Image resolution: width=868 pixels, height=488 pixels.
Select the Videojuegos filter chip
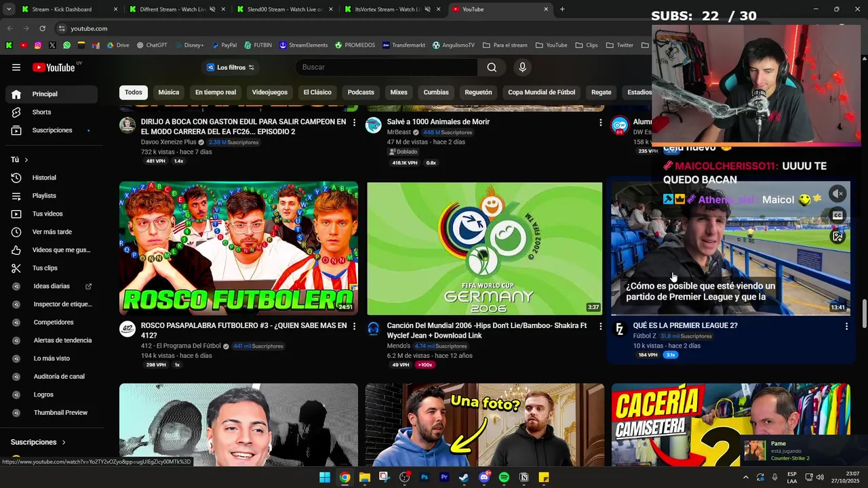pos(270,92)
